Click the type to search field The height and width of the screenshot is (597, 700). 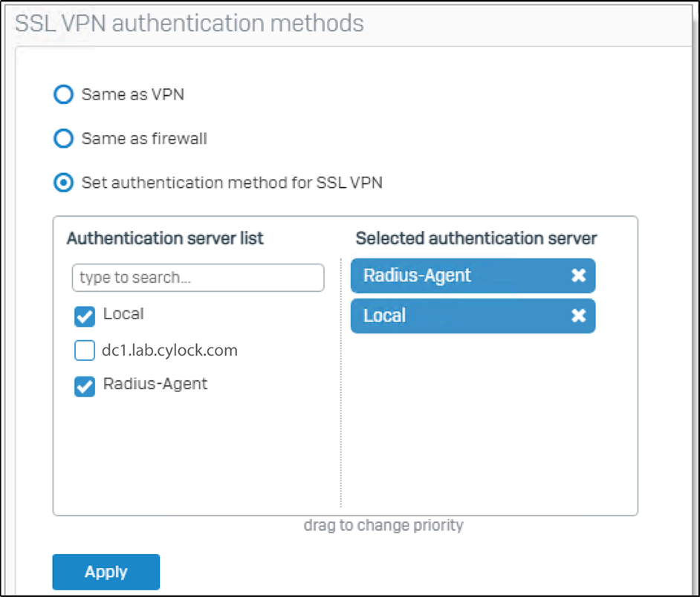(x=198, y=278)
